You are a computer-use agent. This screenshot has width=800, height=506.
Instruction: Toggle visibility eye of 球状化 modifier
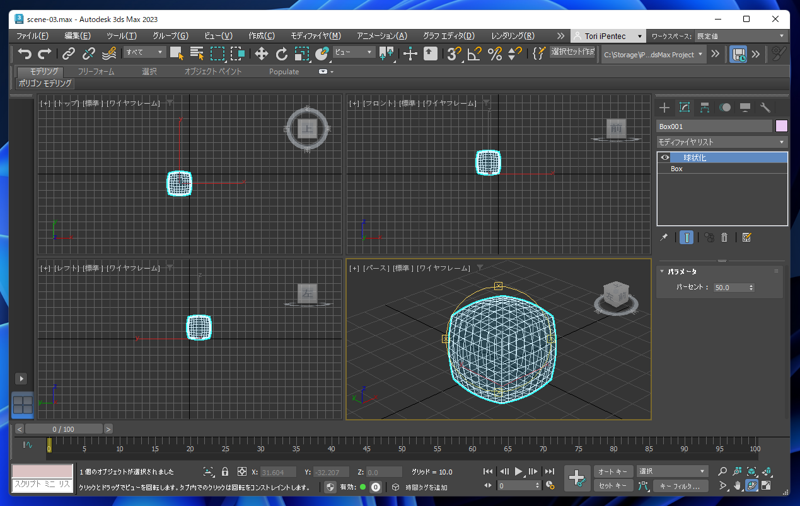(x=665, y=158)
